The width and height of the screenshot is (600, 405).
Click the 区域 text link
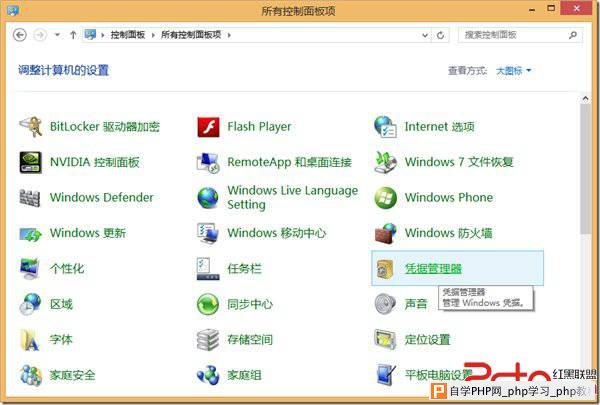61,304
